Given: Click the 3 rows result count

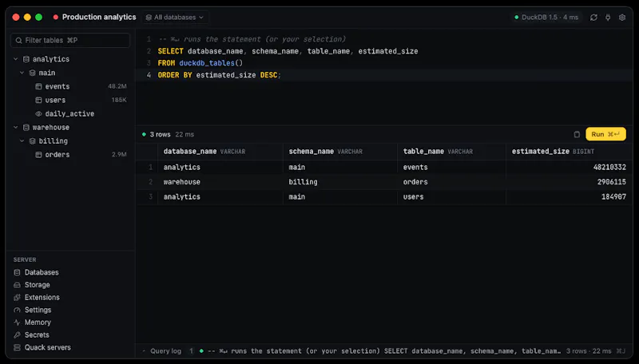Looking at the screenshot, I should click(x=160, y=134).
